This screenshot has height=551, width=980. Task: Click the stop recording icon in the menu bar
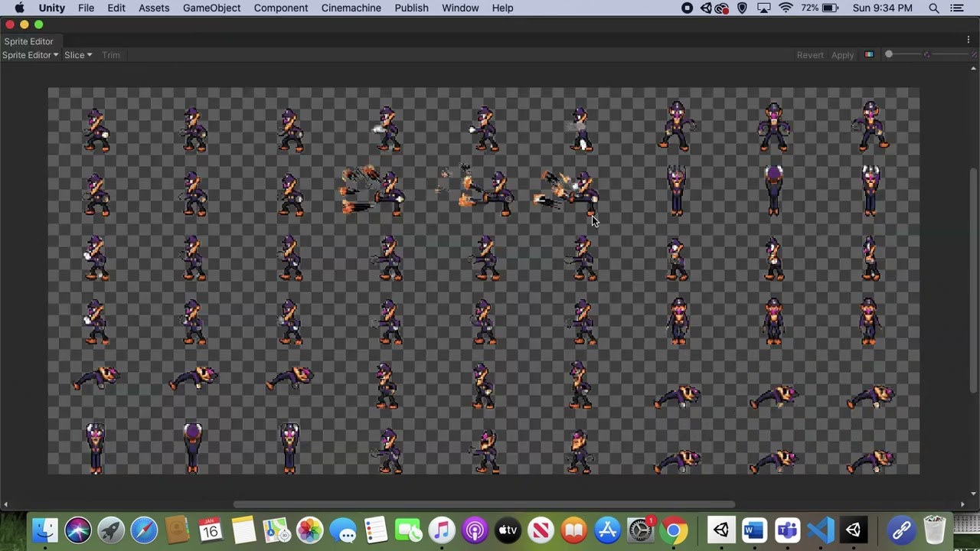pos(687,8)
